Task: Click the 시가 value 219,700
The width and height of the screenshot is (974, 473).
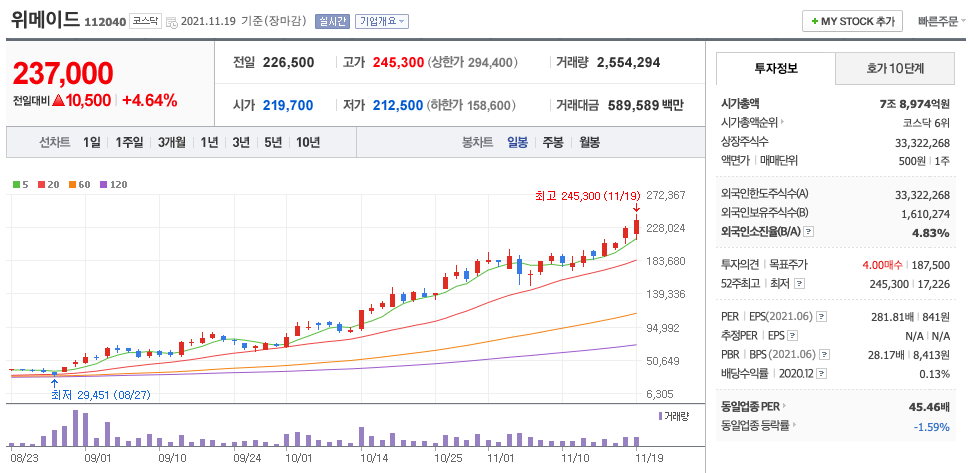Action: click(x=288, y=105)
